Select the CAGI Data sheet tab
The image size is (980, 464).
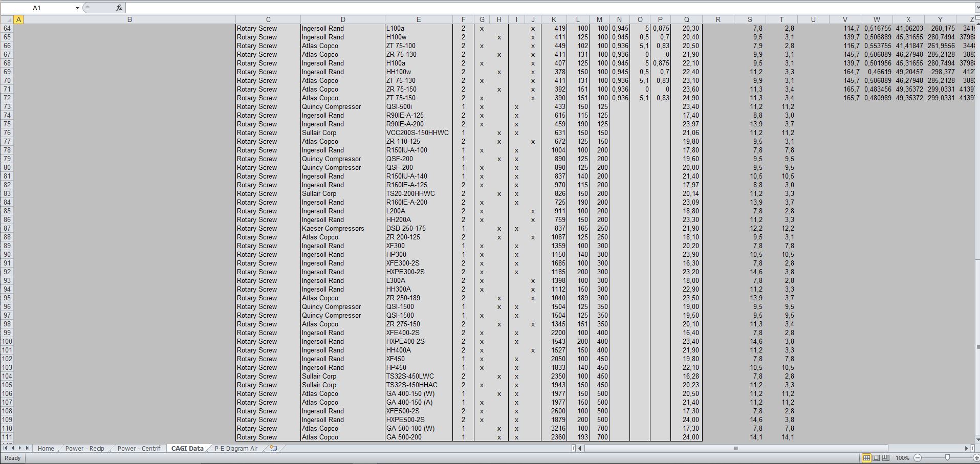coord(187,448)
